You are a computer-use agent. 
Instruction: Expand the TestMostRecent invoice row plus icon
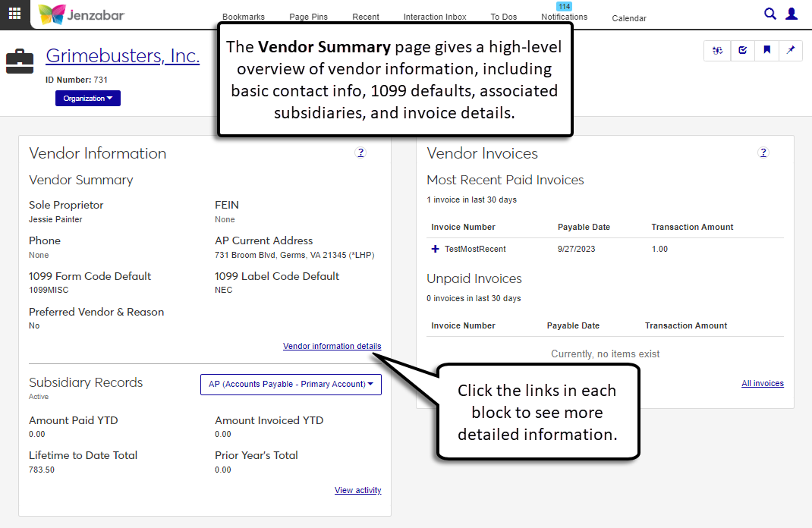click(435, 249)
